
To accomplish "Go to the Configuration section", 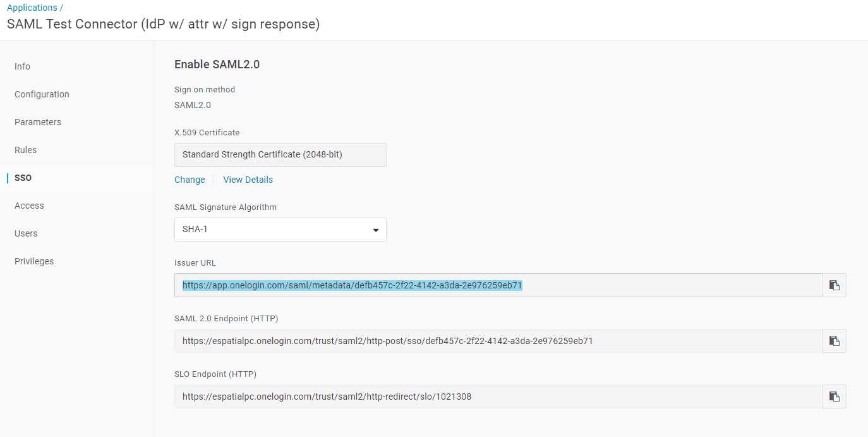I will 42,94.
